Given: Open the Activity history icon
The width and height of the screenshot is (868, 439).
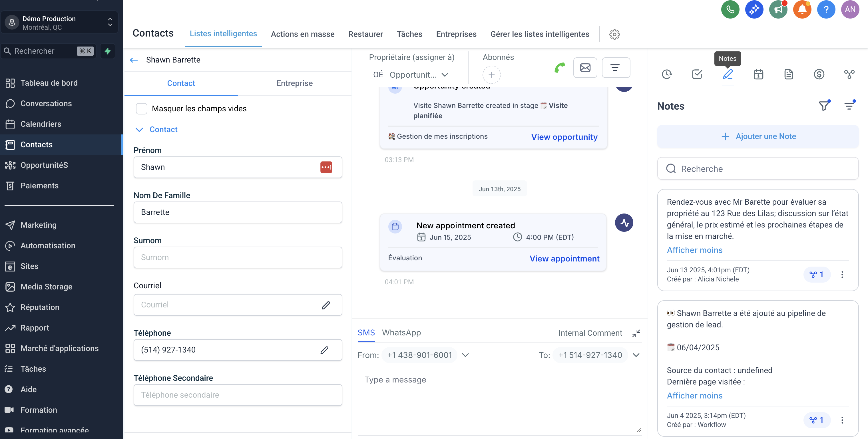Looking at the screenshot, I should pos(667,74).
